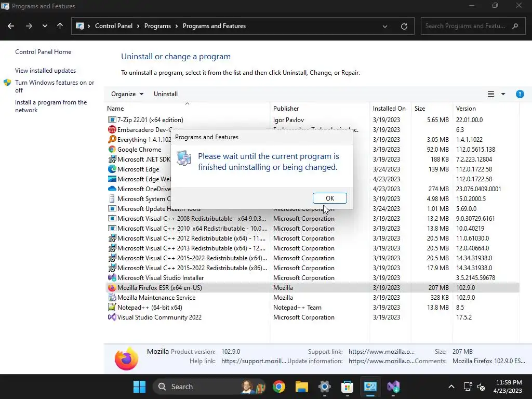Select the Microsoft .NET SDK icon
The height and width of the screenshot is (399, 532).
point(112,159)
